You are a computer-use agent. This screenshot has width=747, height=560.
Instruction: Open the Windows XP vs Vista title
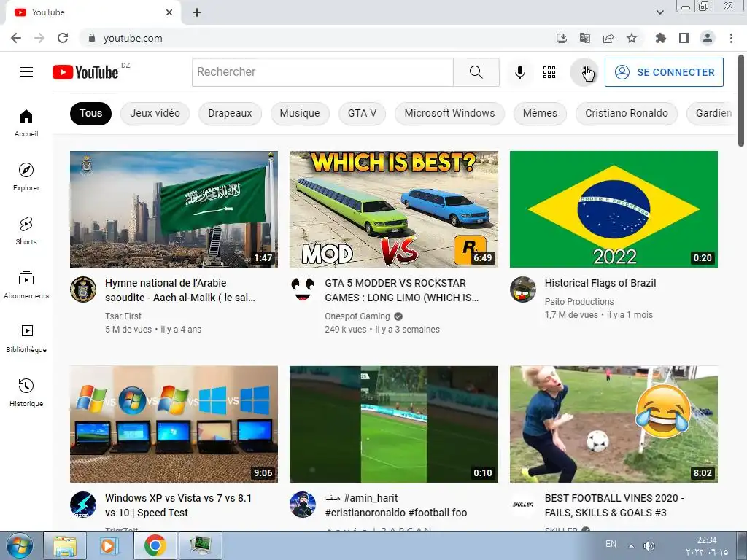coord(178,505)
